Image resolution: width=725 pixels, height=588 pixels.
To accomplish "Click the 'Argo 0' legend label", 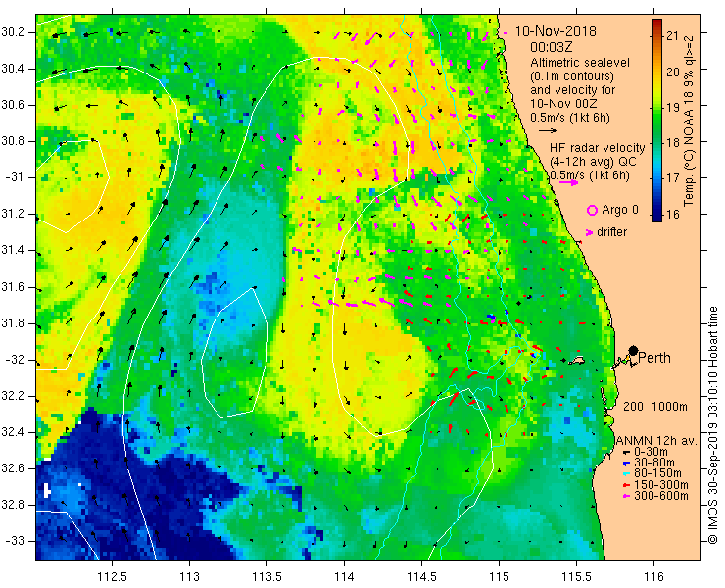I will pyautogui.click(x=620, y=210).
